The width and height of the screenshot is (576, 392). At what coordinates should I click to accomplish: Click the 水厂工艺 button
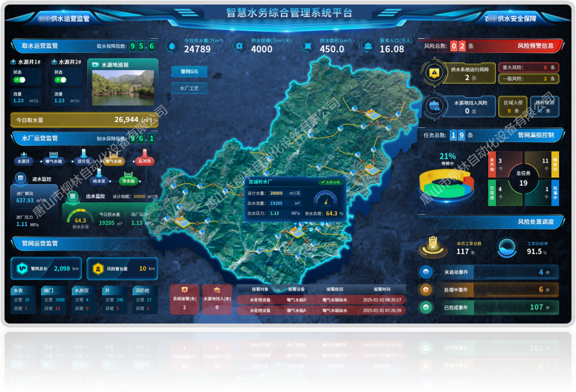point(189,87)
